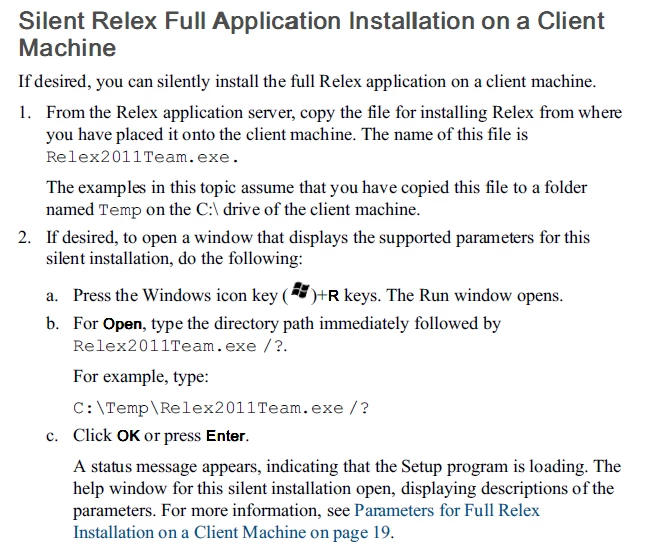Viewport: 667px width, 559px height.
Task: Follow the Installation on a Client Machine link
Action: coord(233,533)
